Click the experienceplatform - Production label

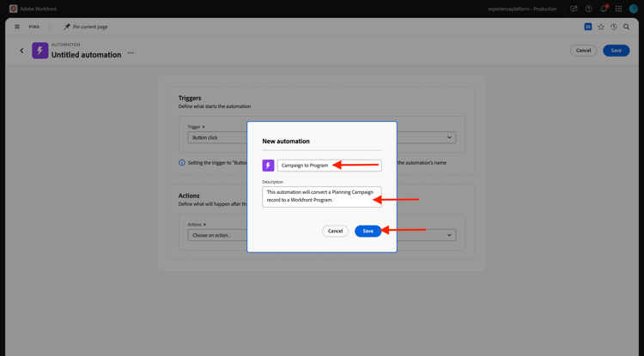coord(522,9)
